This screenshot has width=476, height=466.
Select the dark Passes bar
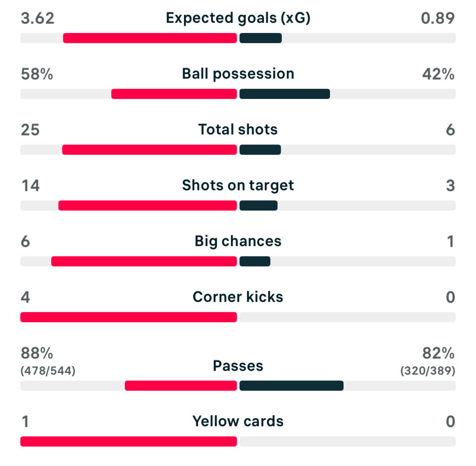pyautogui.click(x=291, y=386)
